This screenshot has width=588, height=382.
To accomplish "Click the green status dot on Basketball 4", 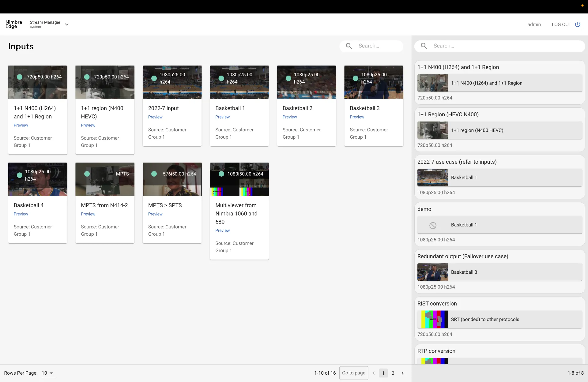I will tap(20, 175).
